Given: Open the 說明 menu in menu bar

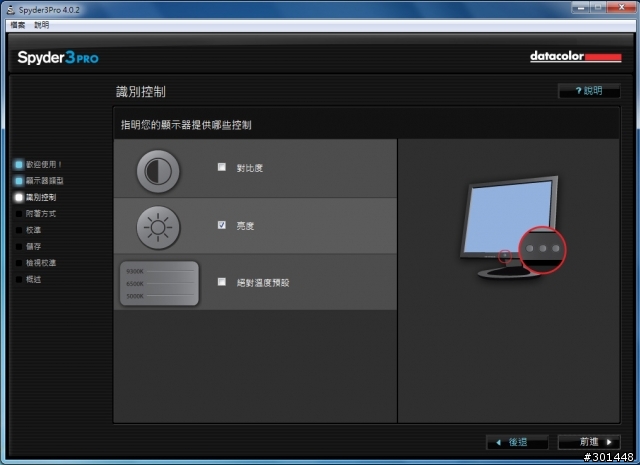Looking at the screenshot, I should [x=42, y=25].
